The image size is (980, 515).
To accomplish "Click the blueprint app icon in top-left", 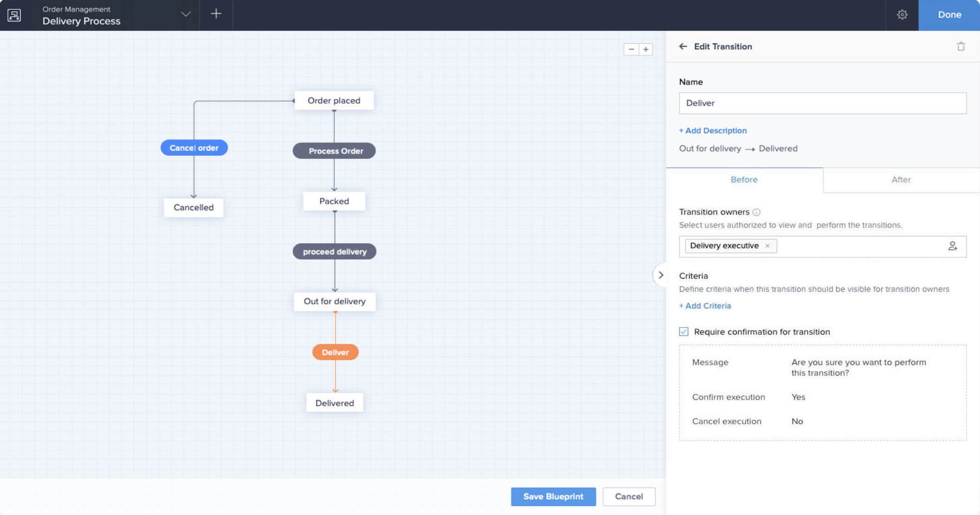I will tap(14, 15).
